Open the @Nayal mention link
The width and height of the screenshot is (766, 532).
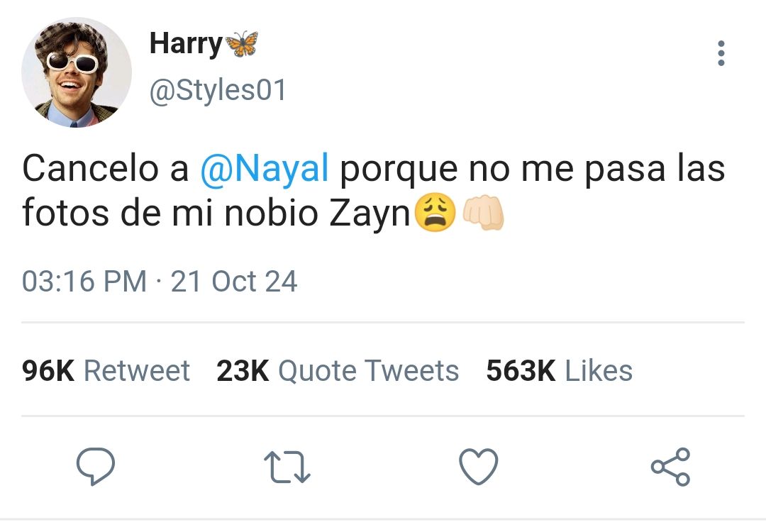point(265,169)
